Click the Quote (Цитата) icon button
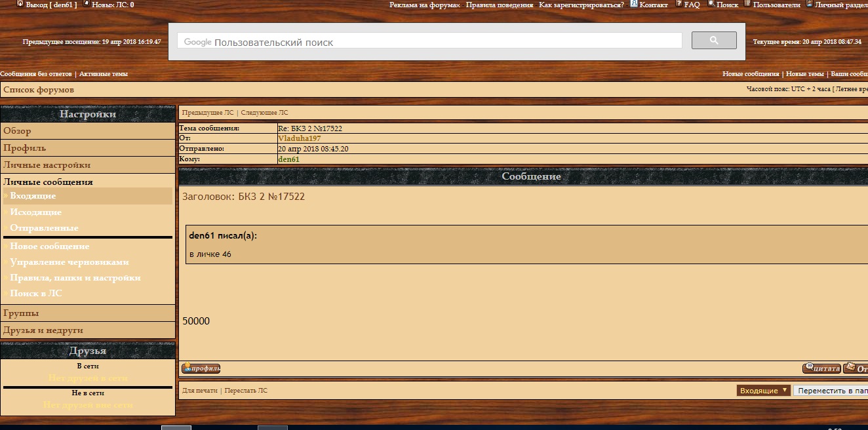 coord(821,368)
